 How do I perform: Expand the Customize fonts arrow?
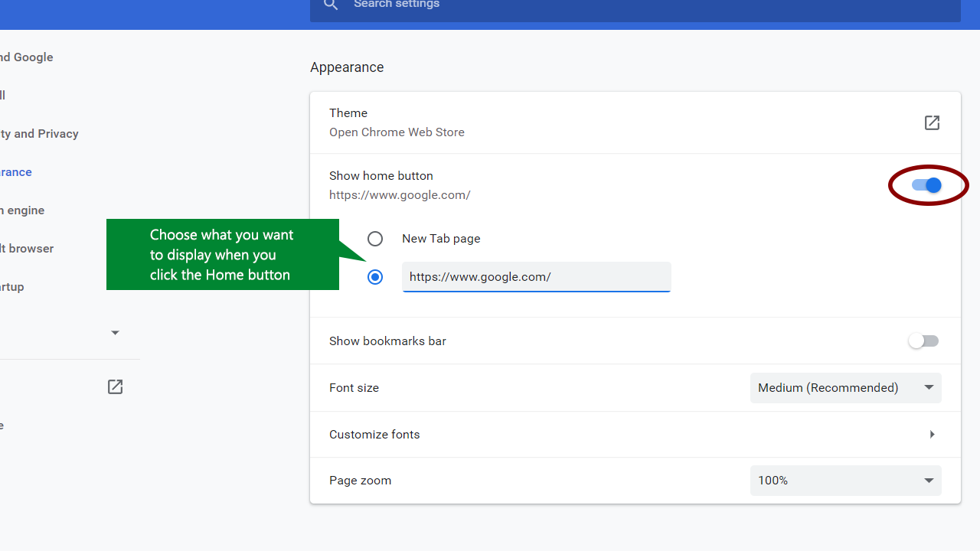tap(932, 435)
